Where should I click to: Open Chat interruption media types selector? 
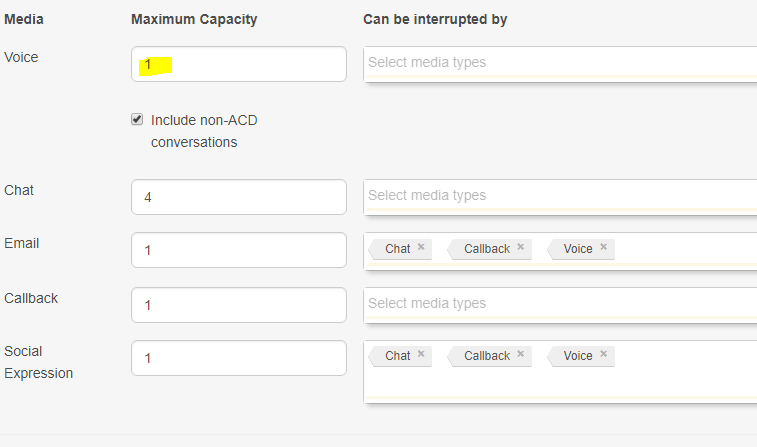coord(560,196)
